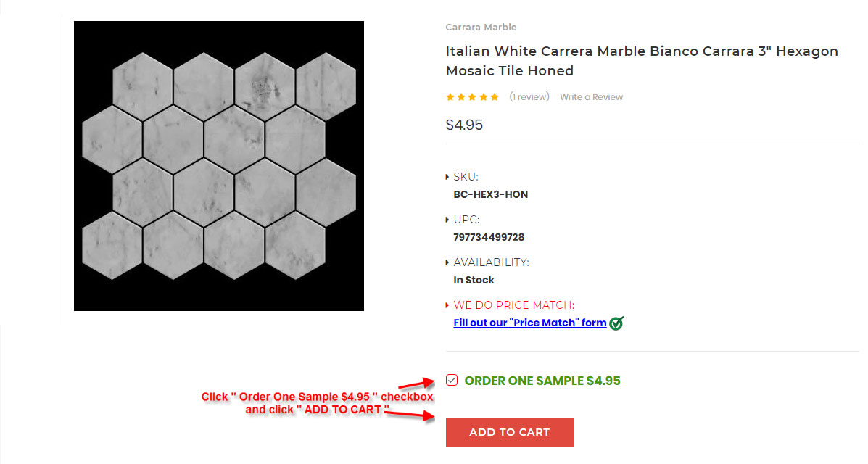Click the red arrow beside WE DO PRICE MATCH
Screen dimensions: 868x464
447,305
